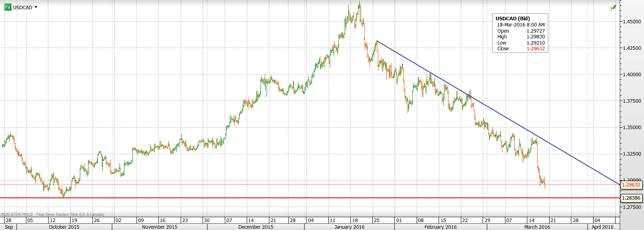Screen dimensions: 644x230
Task: Click April 2016 on the time axis
Action: click(602, 227)
